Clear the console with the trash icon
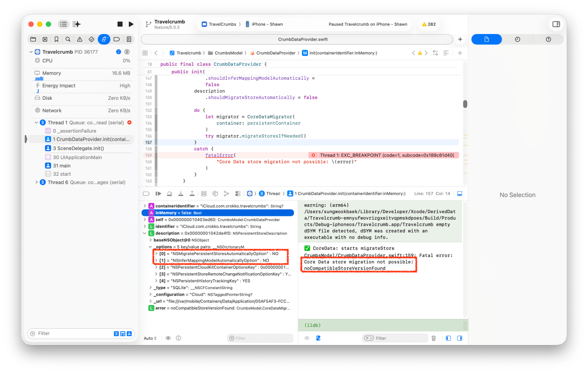 (434, 338)
